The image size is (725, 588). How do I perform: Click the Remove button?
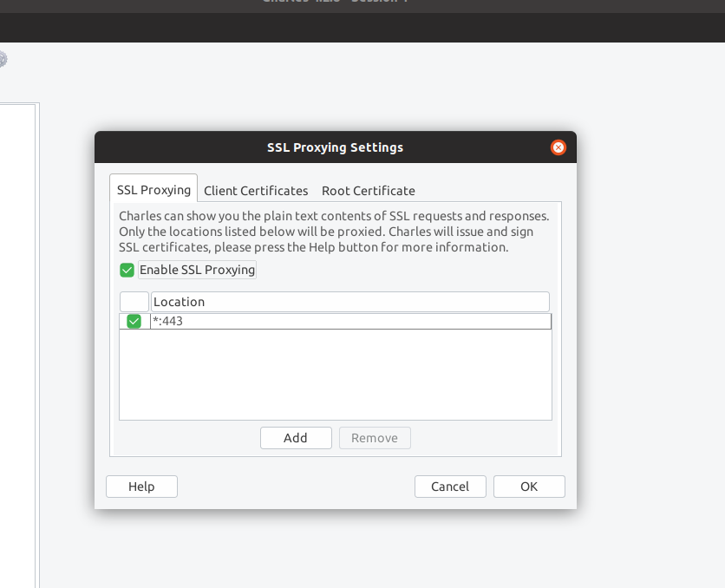(375, 438)
